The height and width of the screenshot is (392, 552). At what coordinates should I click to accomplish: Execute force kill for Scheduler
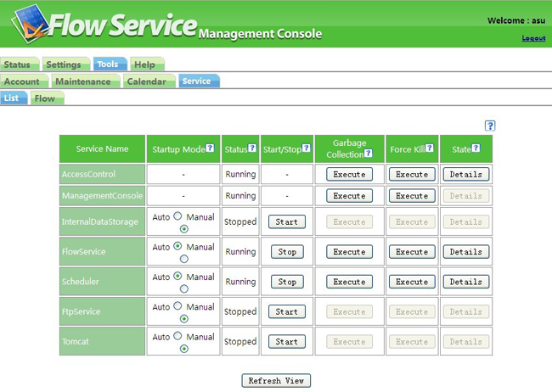click(412, 282)
